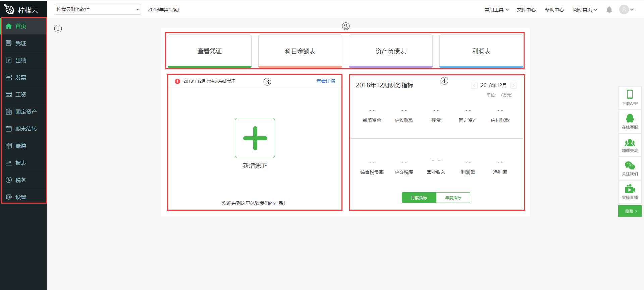The height and width of the screenshot is (290, 644).
Task: Expand the common tools (常用工具) menu
Action: (x=496, y=10)
